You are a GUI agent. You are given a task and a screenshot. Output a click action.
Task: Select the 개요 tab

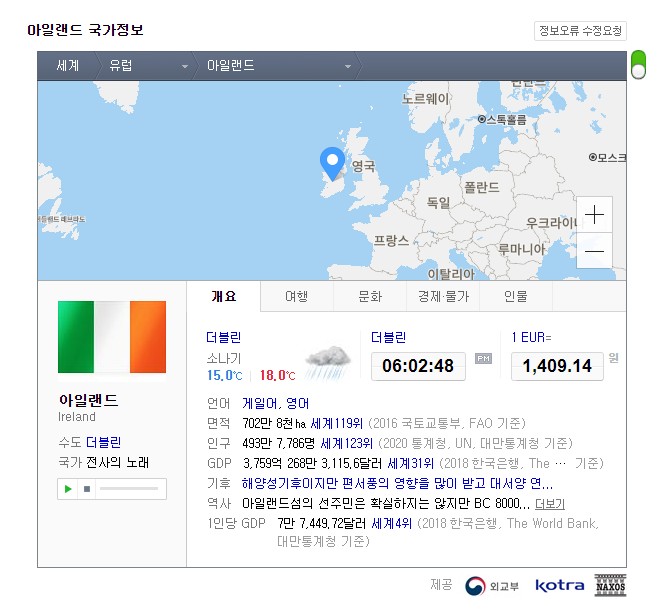(224, 297)
